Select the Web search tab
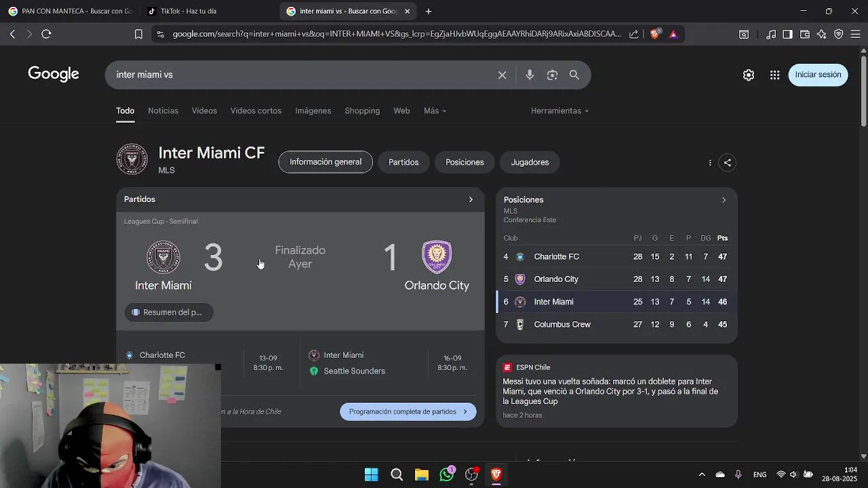This screenshot has width=868, height=488. (401, 110)
